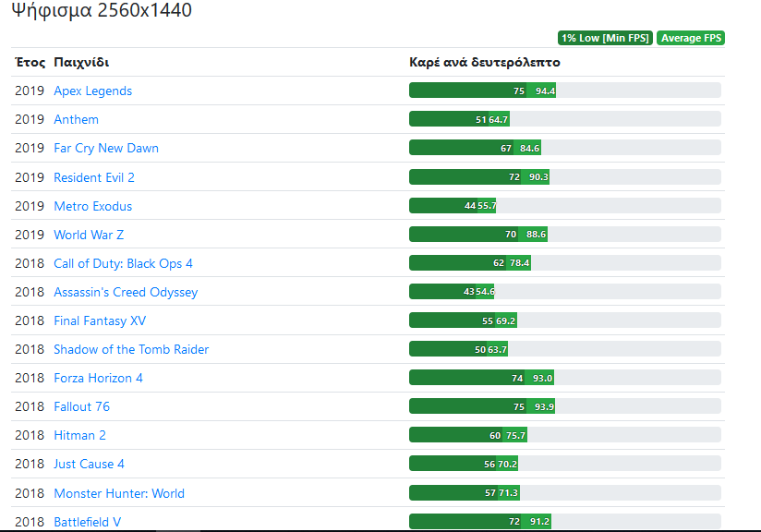Select the Hitman 2 link
761x532 pixels.
pyautogui.click(x=79, y=435)
